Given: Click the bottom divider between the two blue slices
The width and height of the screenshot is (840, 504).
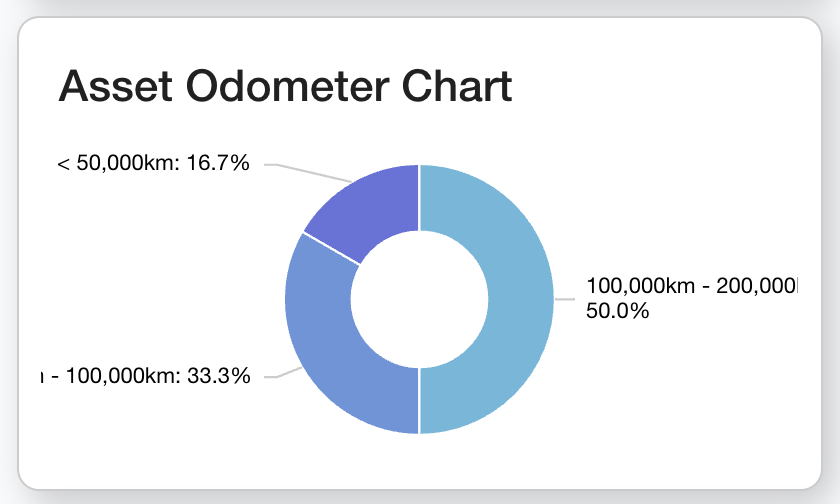Looking at the screenshot, I should [x=419, y=401].
